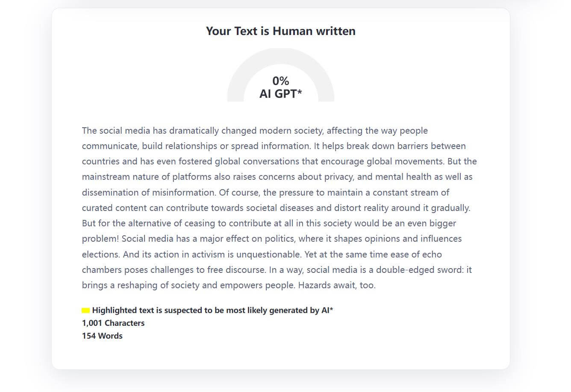Click the "Highlighted text is suspected" legend note
571x392 pixels.
tap(212, 310)
